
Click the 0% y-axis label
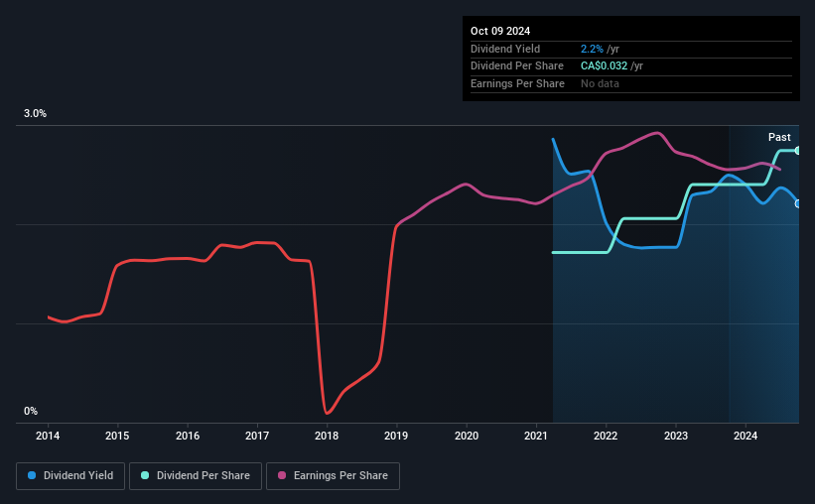[31, 411]
